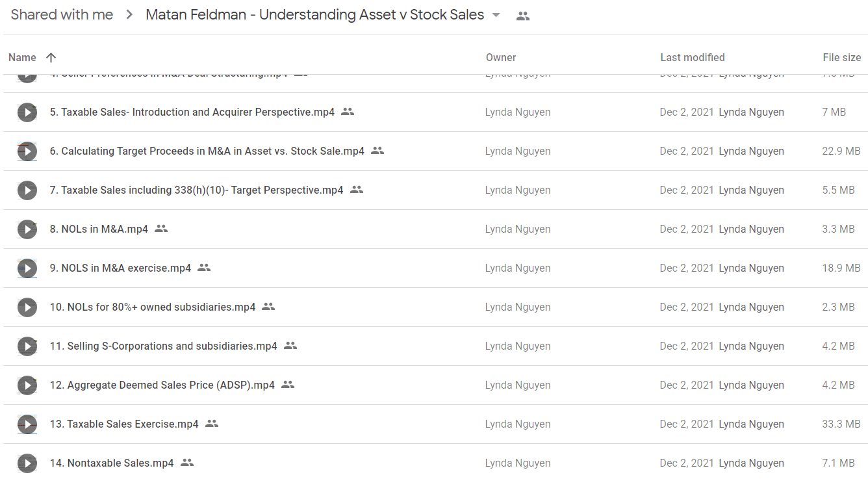Click shared icon next to 12. Aggregate Deemed Sales Price
Image resolution: width=868 pixels, height=479 pixels.
pos(288,385)
